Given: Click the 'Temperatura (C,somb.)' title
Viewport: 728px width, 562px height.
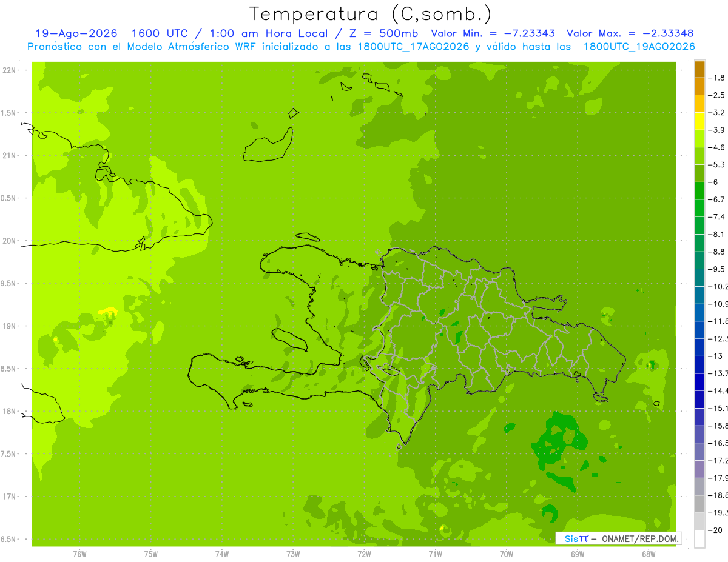Looking at the screenshot, I should [370, 13].
